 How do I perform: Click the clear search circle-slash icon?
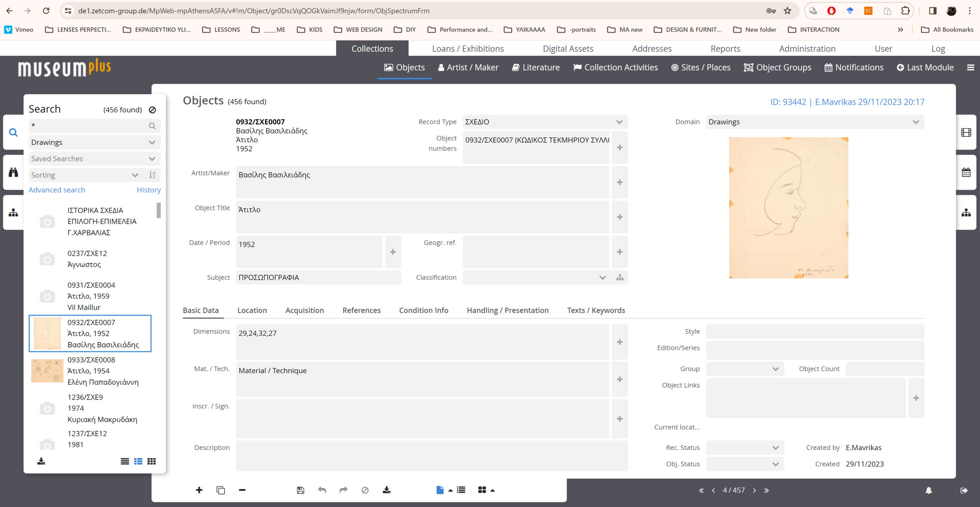tap(152, 110)
